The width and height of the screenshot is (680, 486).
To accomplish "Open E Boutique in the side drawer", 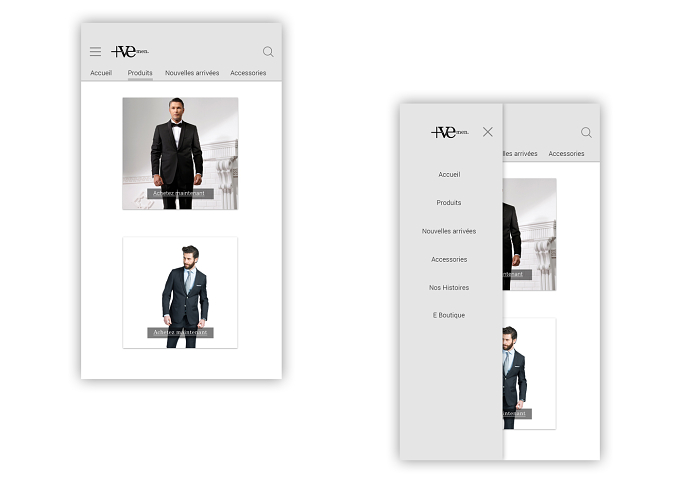I will tap(449, 315).
